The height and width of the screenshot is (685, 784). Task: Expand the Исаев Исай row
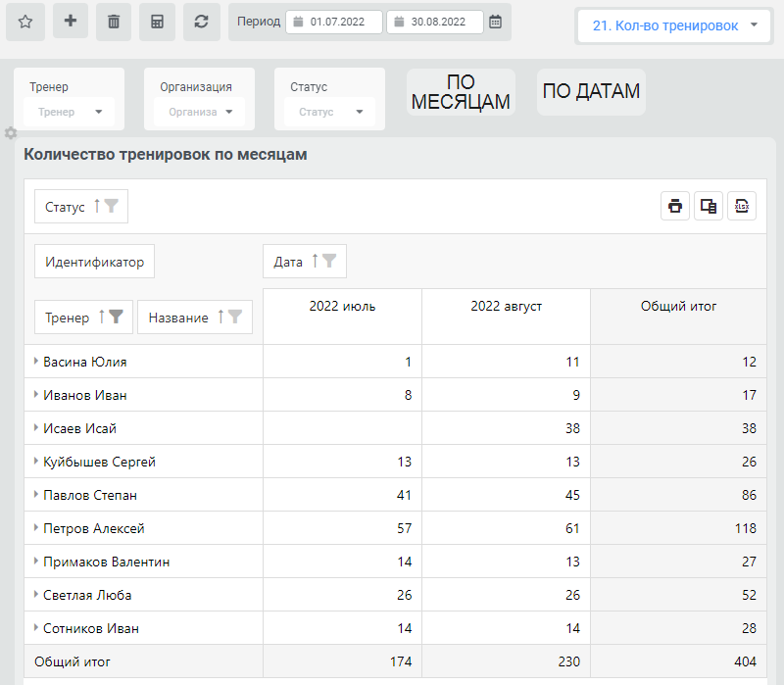[36, 427]
